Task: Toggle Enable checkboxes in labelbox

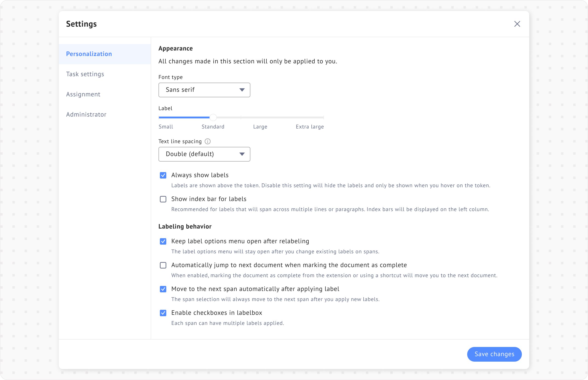Action: point(163,313)
